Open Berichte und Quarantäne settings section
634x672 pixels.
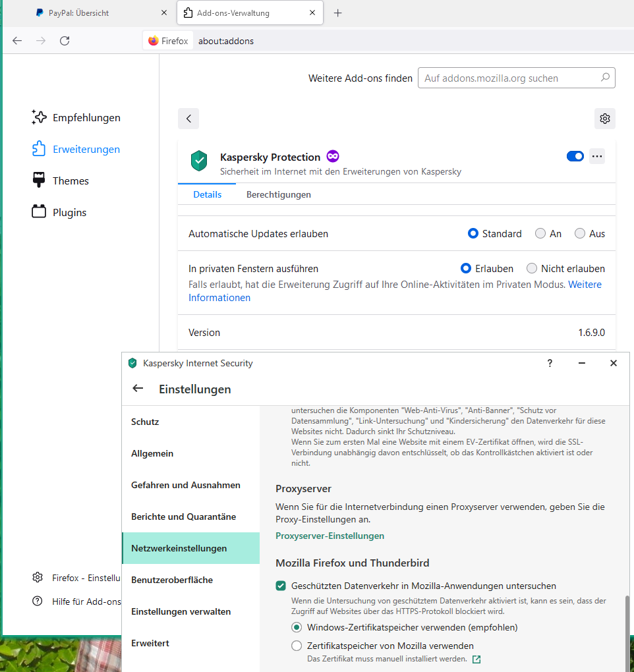click(190, 517)
